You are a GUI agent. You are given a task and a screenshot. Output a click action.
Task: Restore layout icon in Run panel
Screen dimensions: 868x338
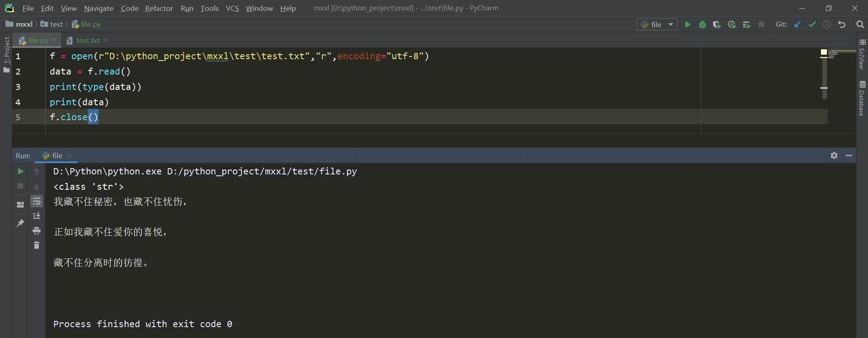point(20,204)
